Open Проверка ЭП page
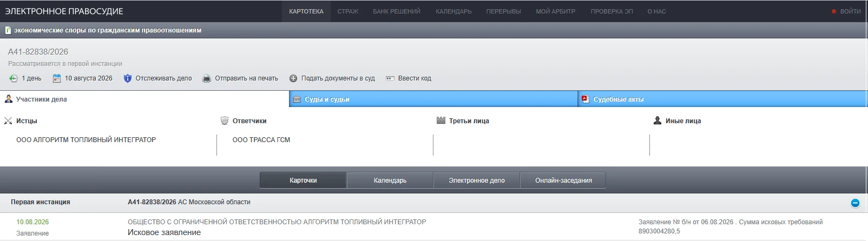This screenshot has height=241, width=868. click(611, 11)
